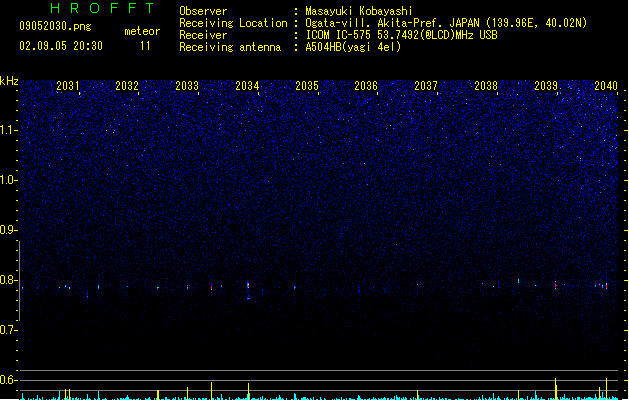Click the Receiving antenna label
The width and height of the screenshot is (629, 400).
(x=230, y=47)
